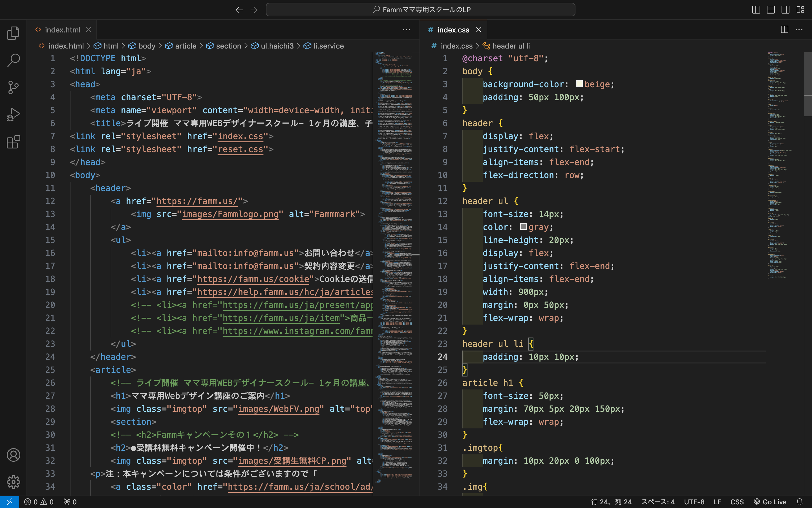
Task: Open the Extensions view
Action: click(x=14, y=142)
